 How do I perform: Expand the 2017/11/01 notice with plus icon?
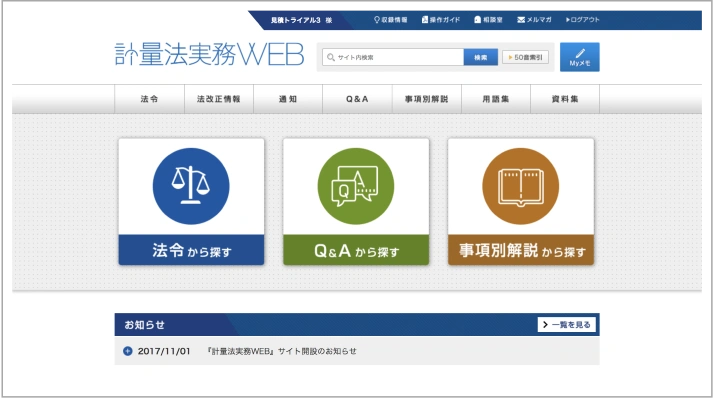point(128,351)
